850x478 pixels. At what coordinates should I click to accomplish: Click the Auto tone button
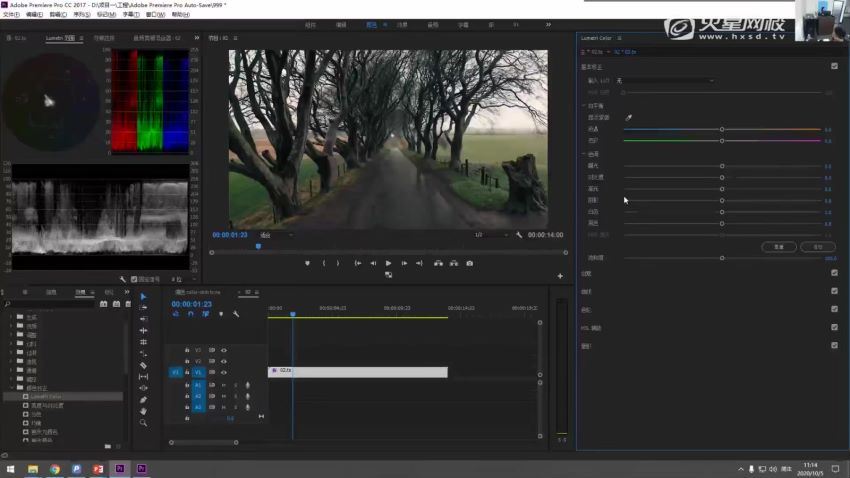point(817,247)
